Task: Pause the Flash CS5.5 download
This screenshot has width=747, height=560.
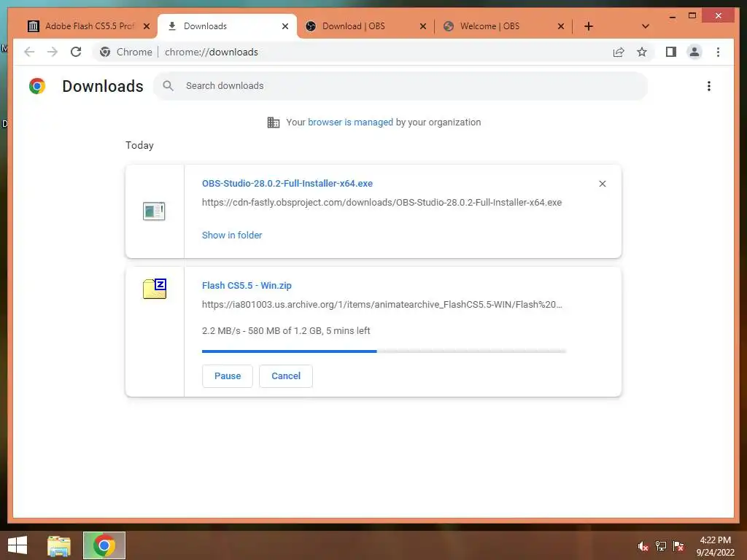Action: coord(228,376)
